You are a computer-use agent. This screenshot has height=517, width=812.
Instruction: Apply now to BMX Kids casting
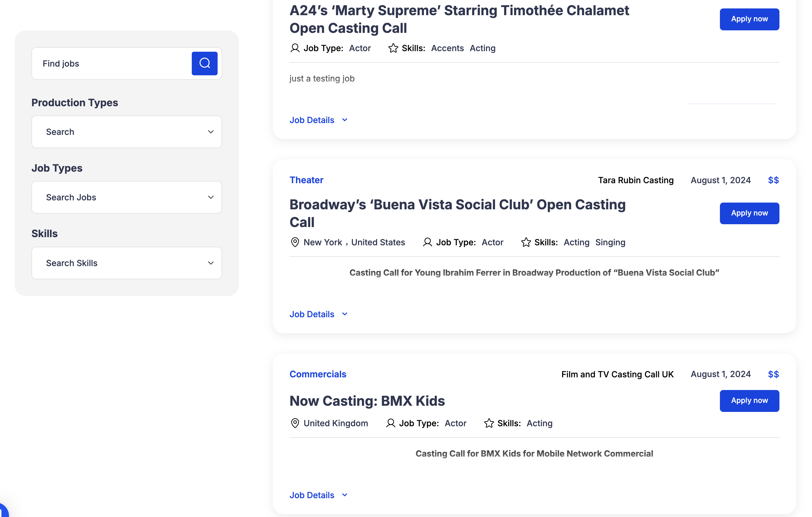pos(749,401)
